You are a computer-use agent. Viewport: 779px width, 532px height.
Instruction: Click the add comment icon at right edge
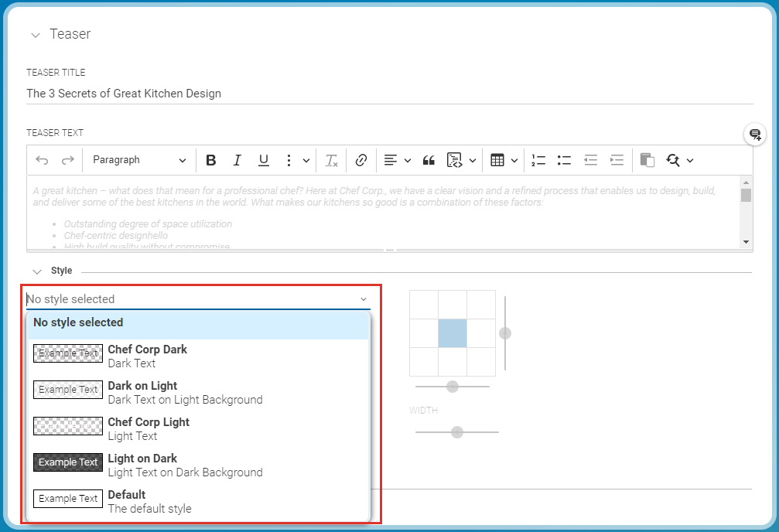(x=755, y=135)
